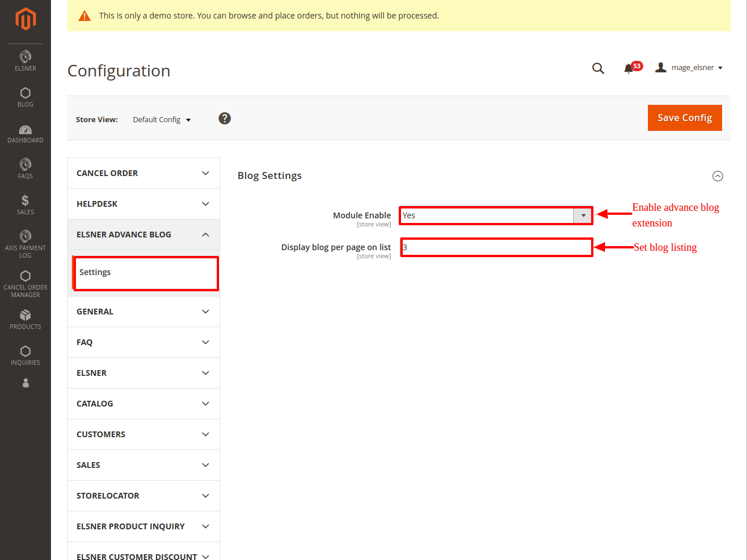Click the Save Config button
The image size is (747, 560).
(x=684, y=118)
